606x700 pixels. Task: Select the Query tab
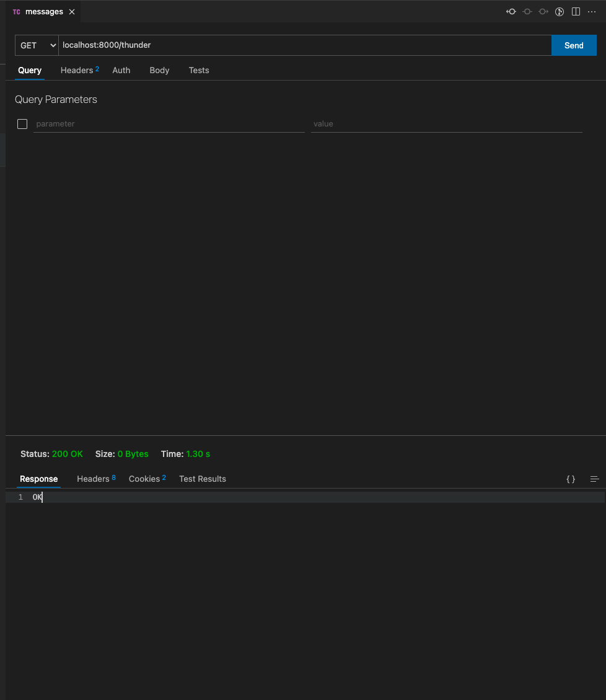click(x=30, y=71)
